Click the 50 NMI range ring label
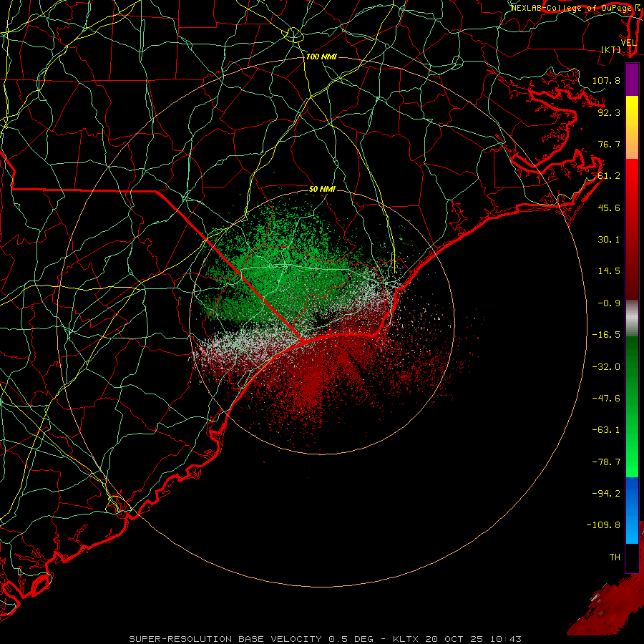The image size is (644, 644). tap(322, 190)
